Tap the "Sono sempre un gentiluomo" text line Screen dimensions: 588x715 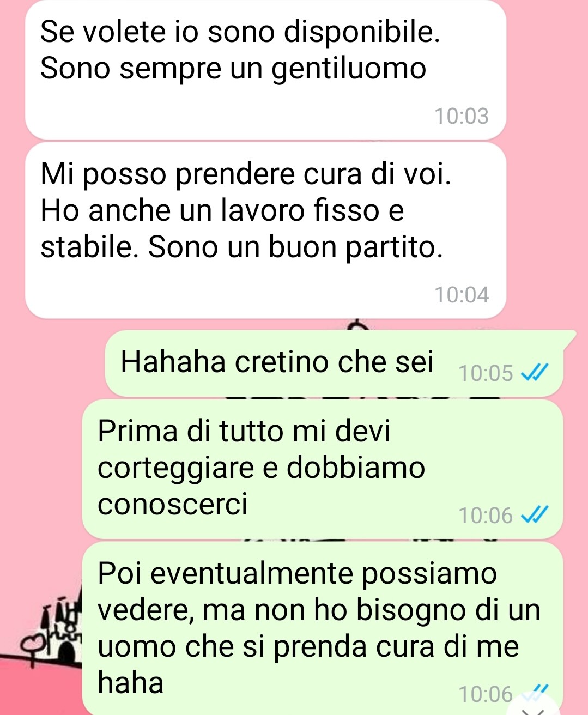point(233,69)
